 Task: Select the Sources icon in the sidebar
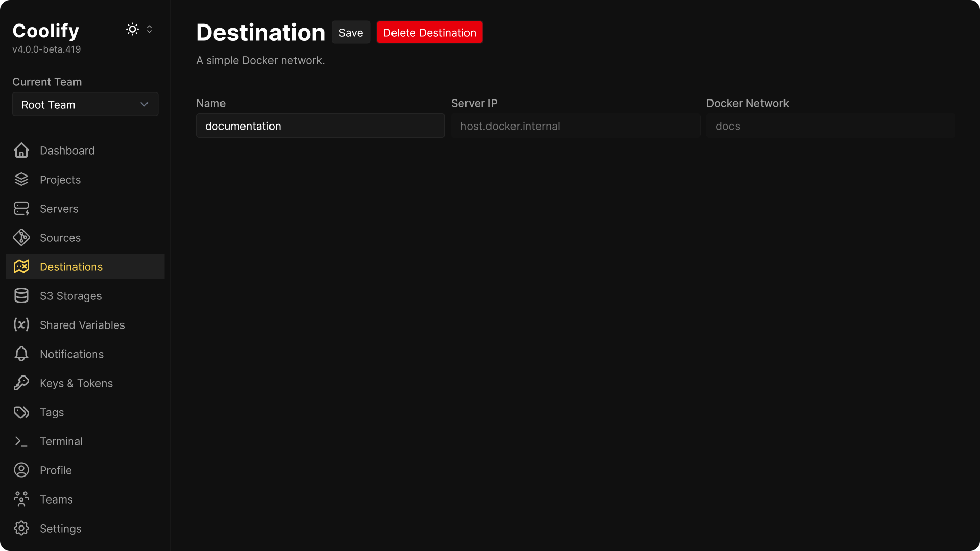tap(21, 237)
